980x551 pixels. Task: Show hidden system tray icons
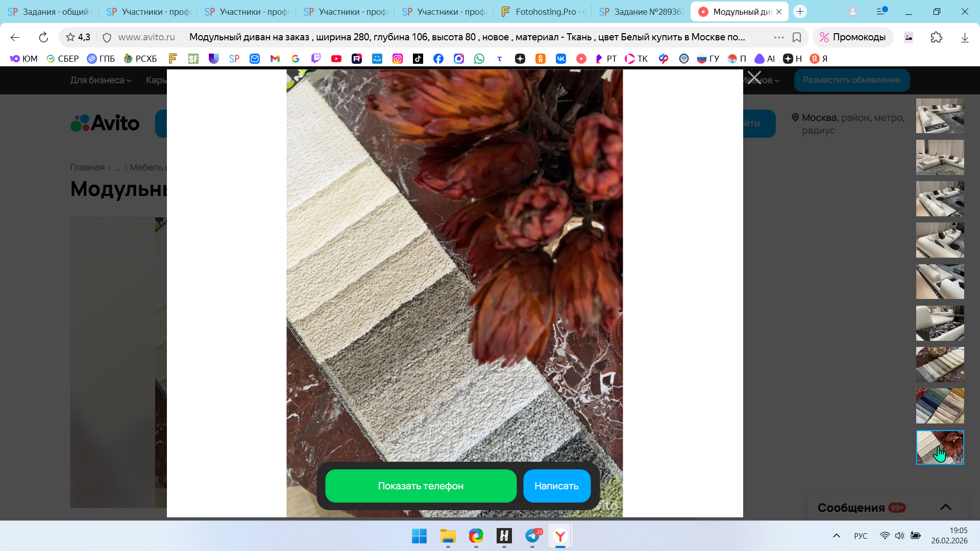pos(836,536)
